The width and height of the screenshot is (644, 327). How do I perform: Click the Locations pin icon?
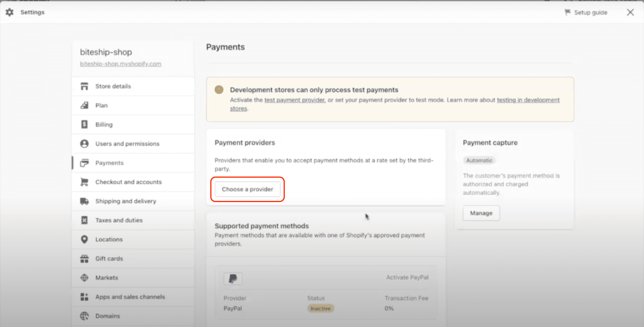84,239
